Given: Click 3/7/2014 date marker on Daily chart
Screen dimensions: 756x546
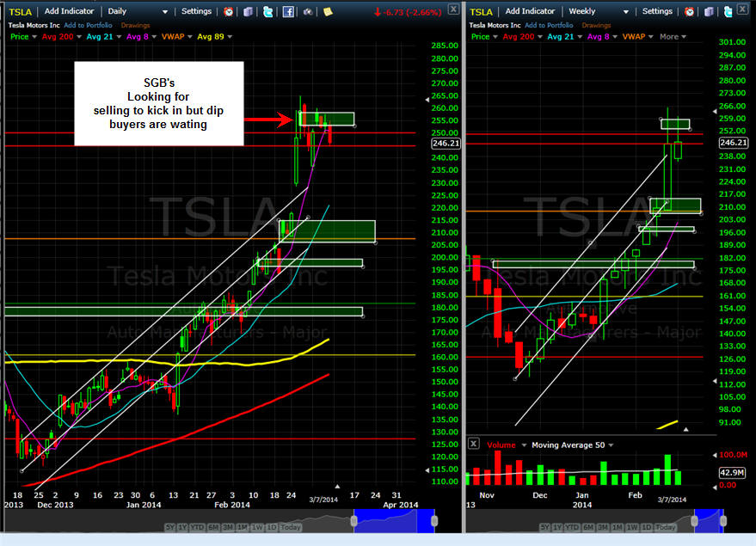Looking at the screenshot, I should 323,500.
